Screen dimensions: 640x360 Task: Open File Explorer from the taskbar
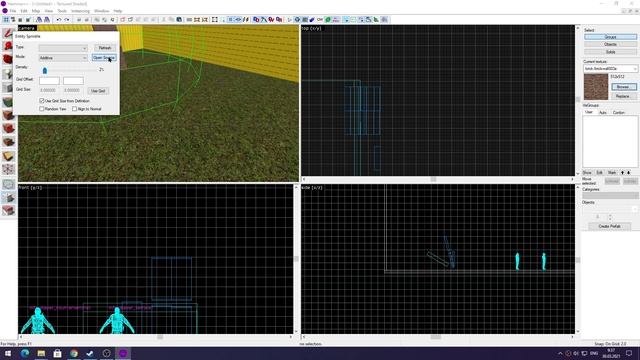41,353
